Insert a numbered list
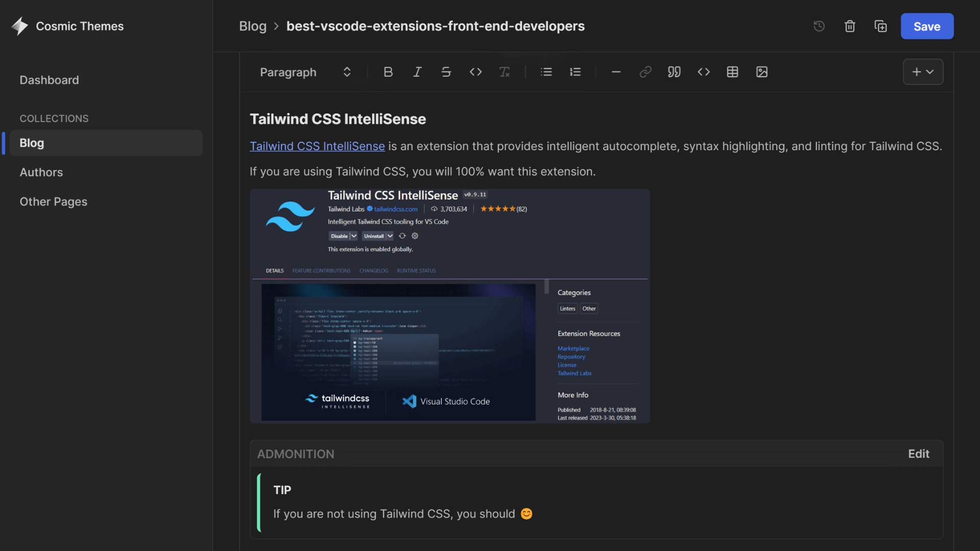Screen dimensions: 980x551 (575, 72)
